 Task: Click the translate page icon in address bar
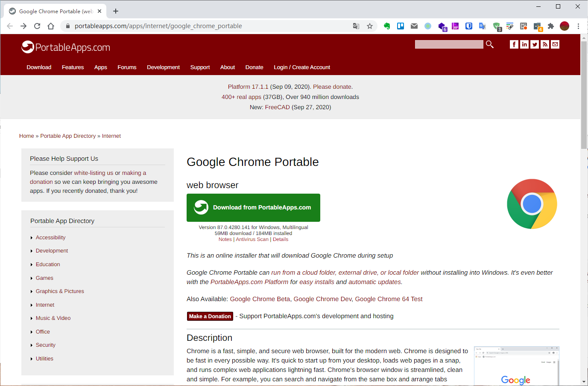click(x=356, y=26)
